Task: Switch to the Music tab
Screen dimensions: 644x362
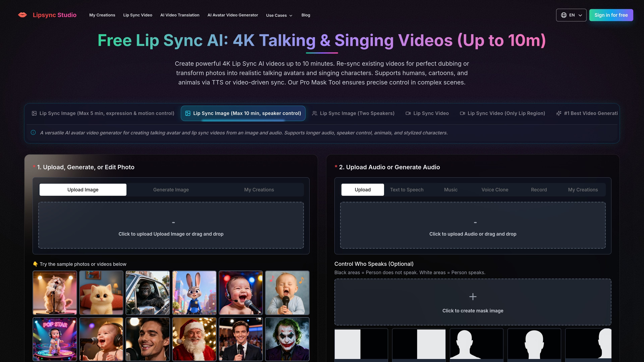Action: [451, 190]
